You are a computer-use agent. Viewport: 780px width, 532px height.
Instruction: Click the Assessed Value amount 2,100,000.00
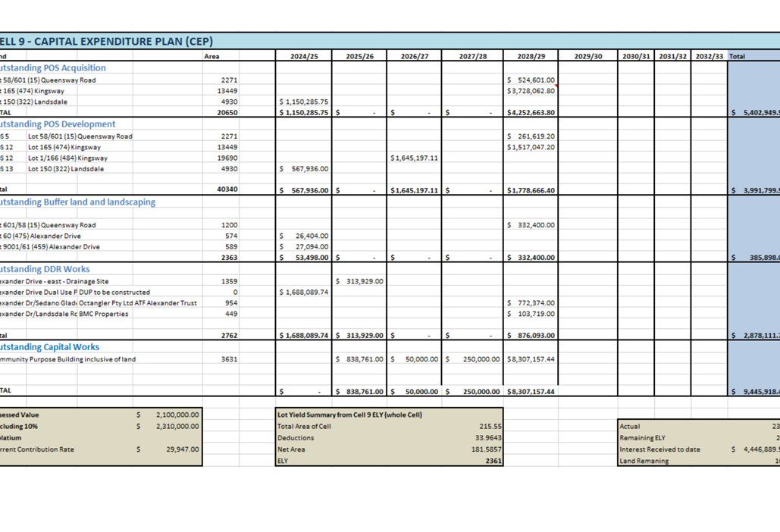(x=177, y=415)
